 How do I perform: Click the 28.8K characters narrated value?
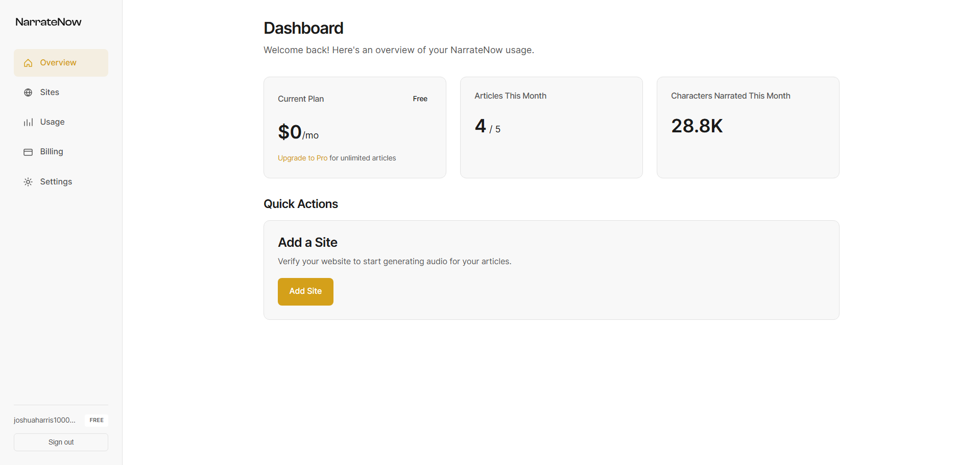[x=697, y=126]
